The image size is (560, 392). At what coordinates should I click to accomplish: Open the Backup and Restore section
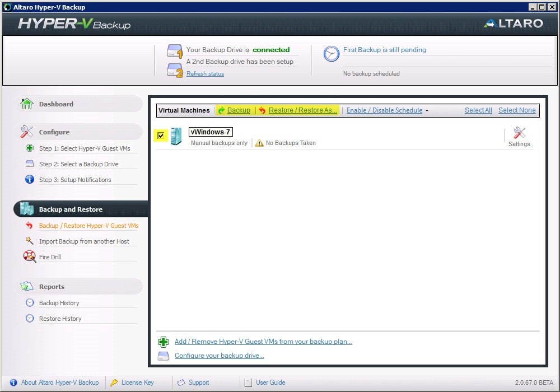(x=81, y=209)
